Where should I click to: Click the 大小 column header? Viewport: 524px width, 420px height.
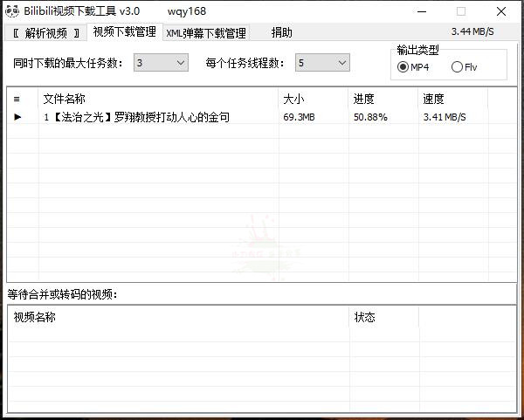click(x=294, y=100)
